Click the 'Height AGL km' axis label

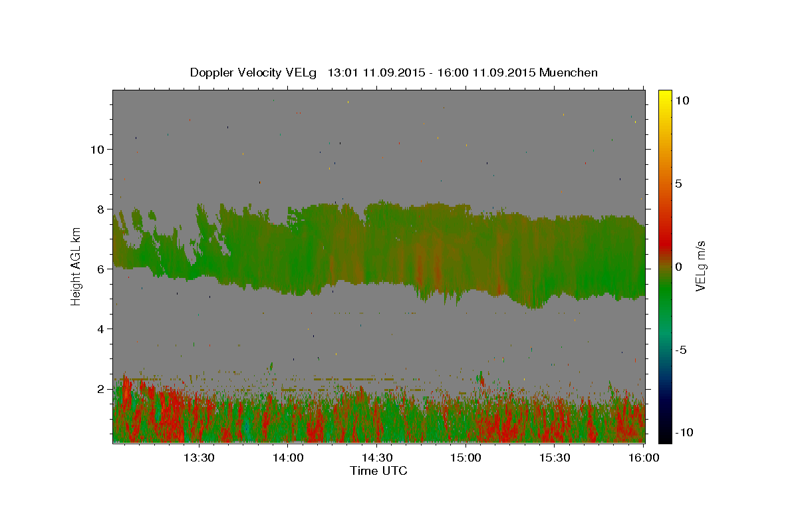[x=76, y=267]
